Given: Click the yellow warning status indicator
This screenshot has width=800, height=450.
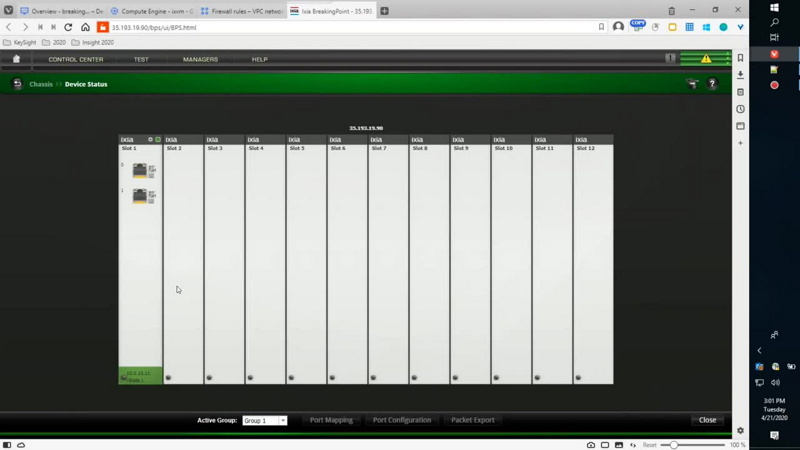Looking at the screenshot, I should click(706, 59).
